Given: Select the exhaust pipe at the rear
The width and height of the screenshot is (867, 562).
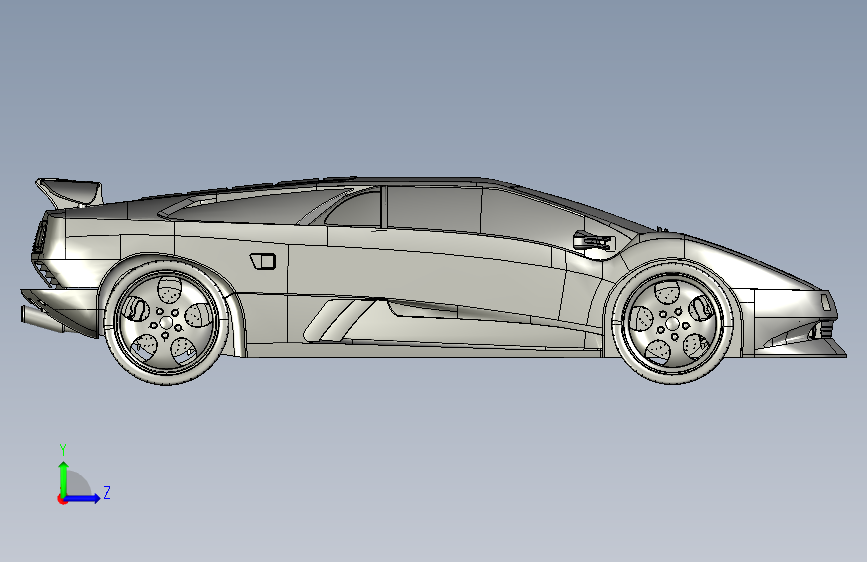Looking at the screenshot, I should click(42, 319).
